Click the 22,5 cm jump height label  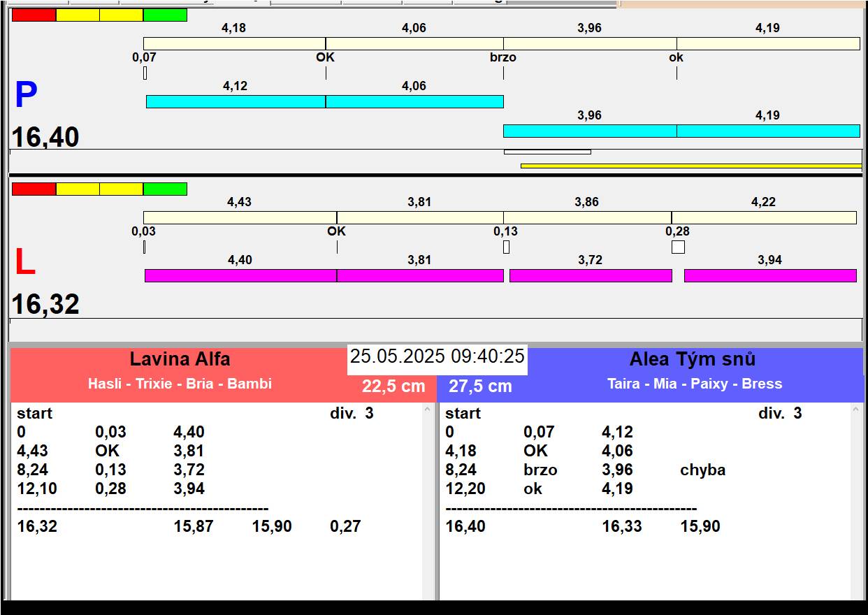(393, 386)
